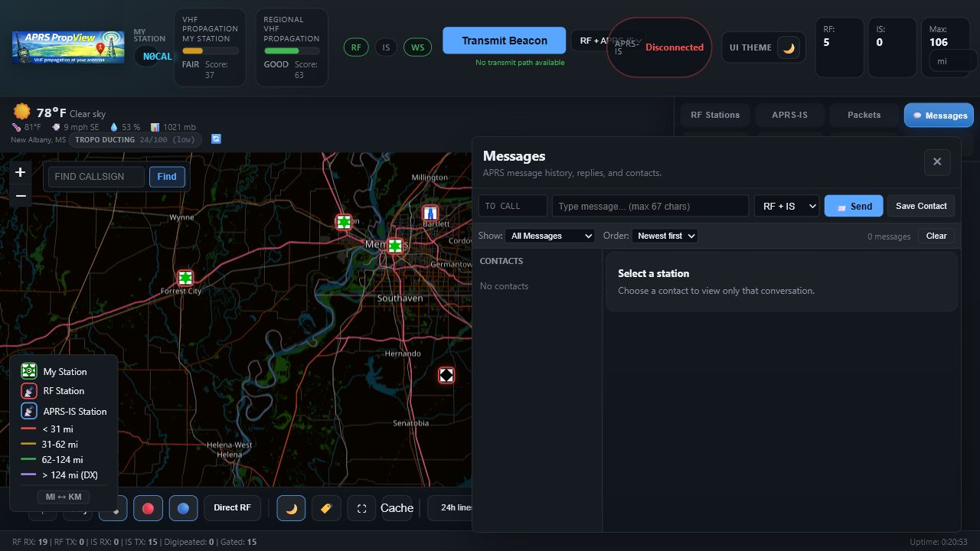Open the RF + IS send path dropdown
980x551 pixels.
pos(787,206)
